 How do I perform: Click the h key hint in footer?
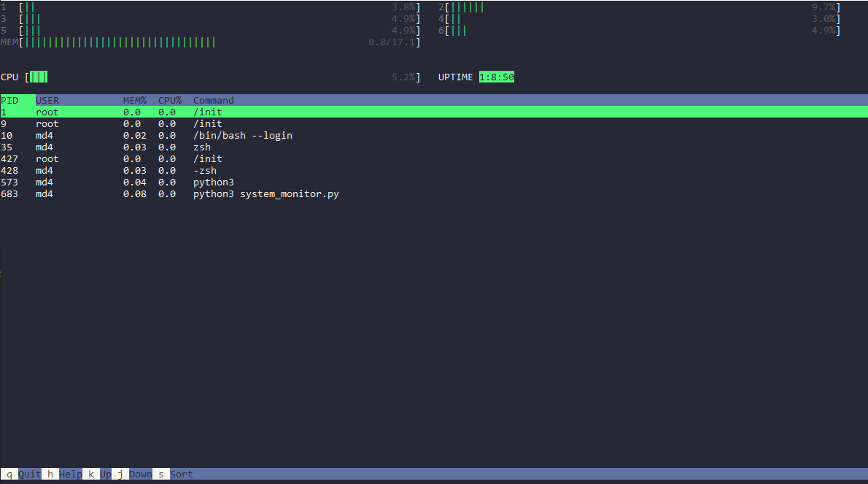50,474
